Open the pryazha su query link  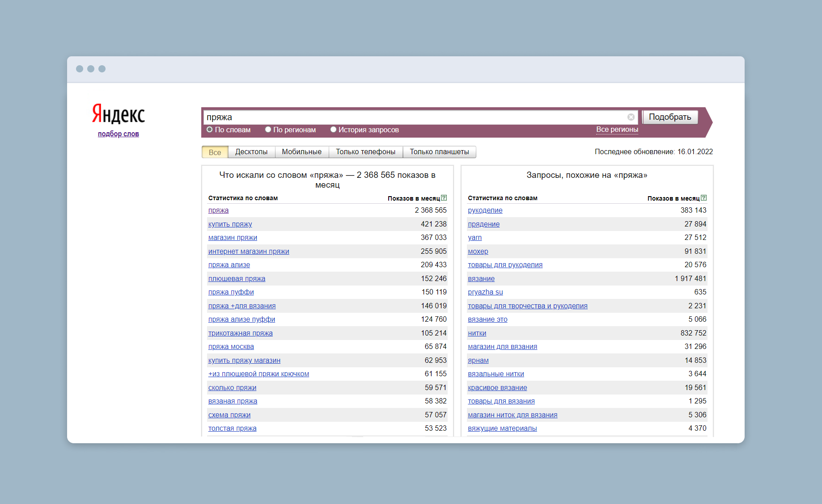pyautogui.click(x=485, y=292)
